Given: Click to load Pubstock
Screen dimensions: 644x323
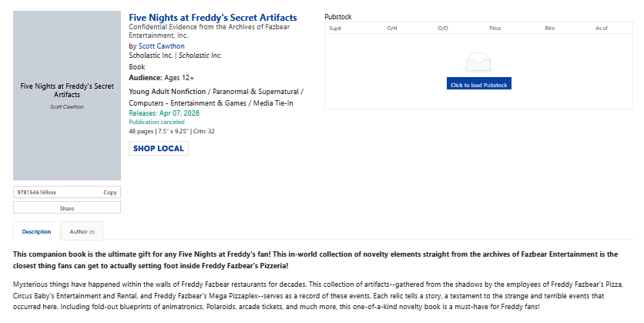Looking at the screenshot, I should tap(478, 85).
